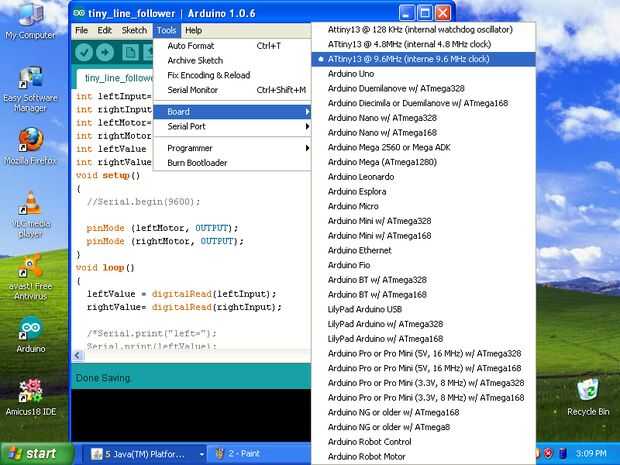Close the Tools menu
Screen dimensions: 620x465
166,30
